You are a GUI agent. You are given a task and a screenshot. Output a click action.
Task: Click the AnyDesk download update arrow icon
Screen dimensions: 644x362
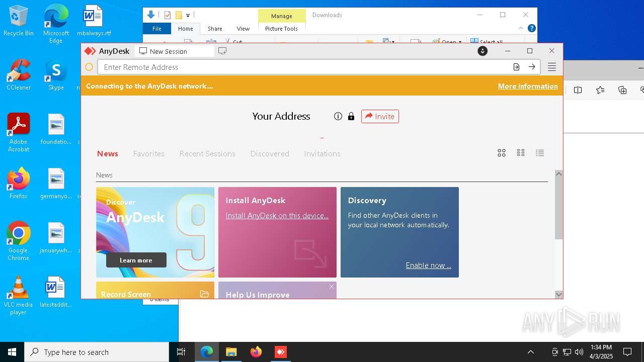(x=482, y=51)
